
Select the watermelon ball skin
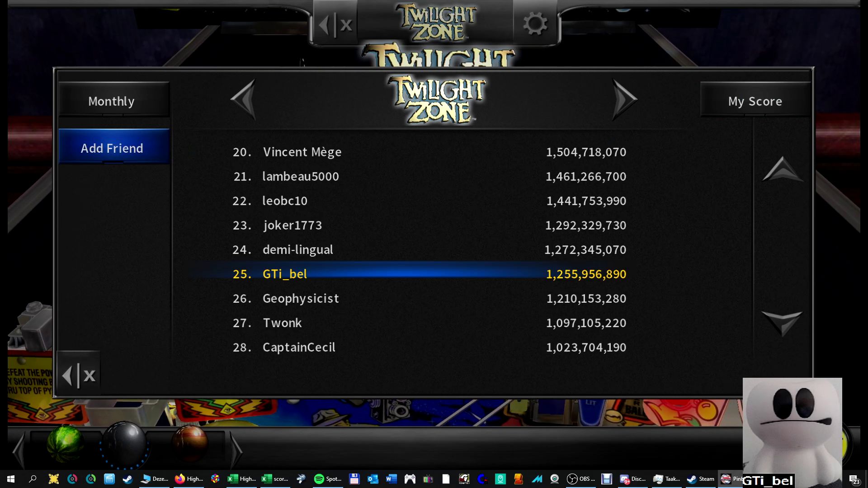65,444
